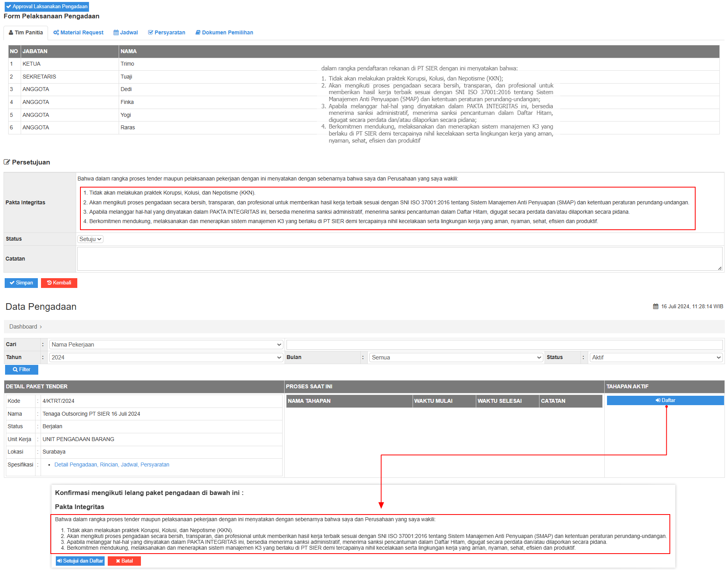
Task: Expand the Tahun 2024 dropdown
Action: point(166,357)
